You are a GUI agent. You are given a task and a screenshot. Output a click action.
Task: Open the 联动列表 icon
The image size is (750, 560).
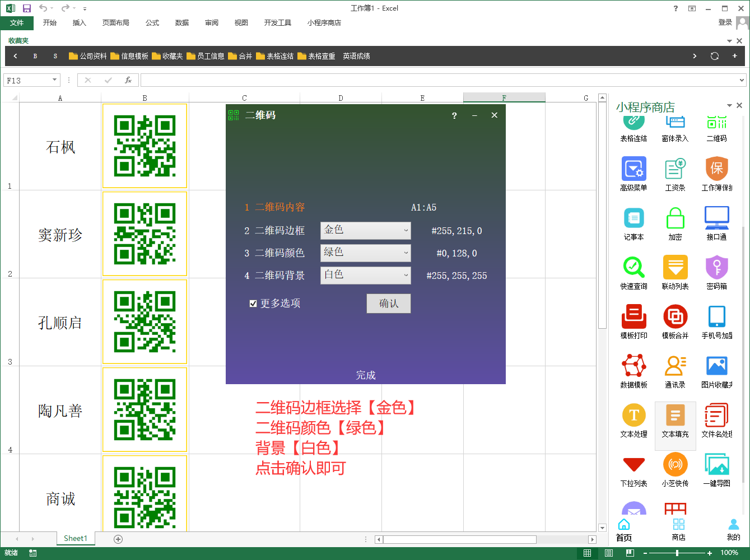tap(675, 267)
